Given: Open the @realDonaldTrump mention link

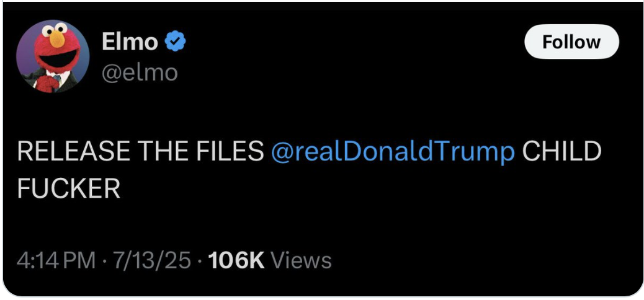Looking at the screenshot, I should pyautogui.click(x=393, y=152).
